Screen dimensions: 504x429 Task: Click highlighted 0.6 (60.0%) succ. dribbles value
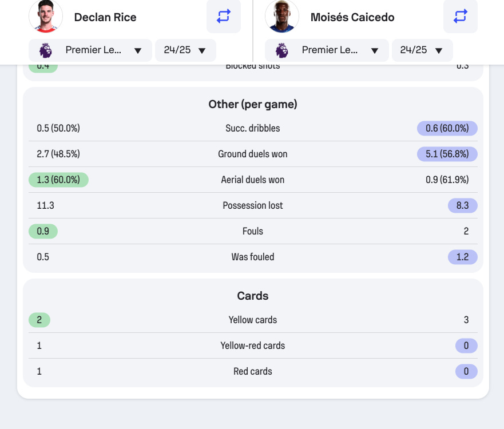(447, 128)
